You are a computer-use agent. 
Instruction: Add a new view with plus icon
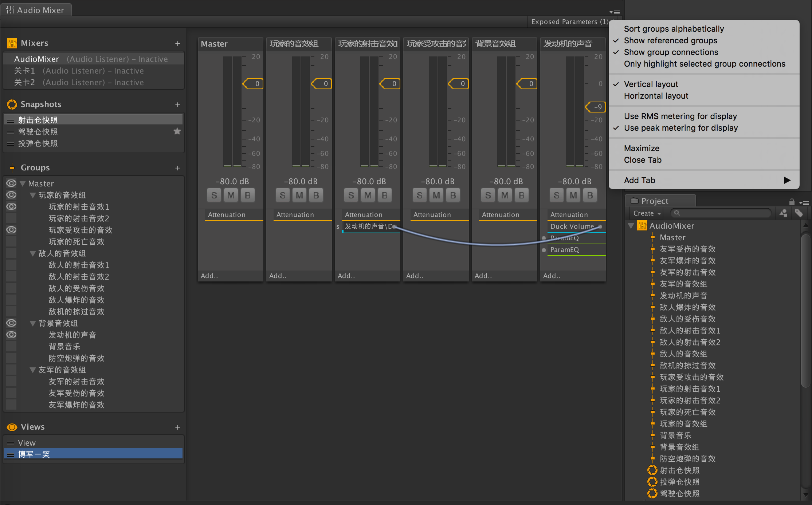point(177,427)
